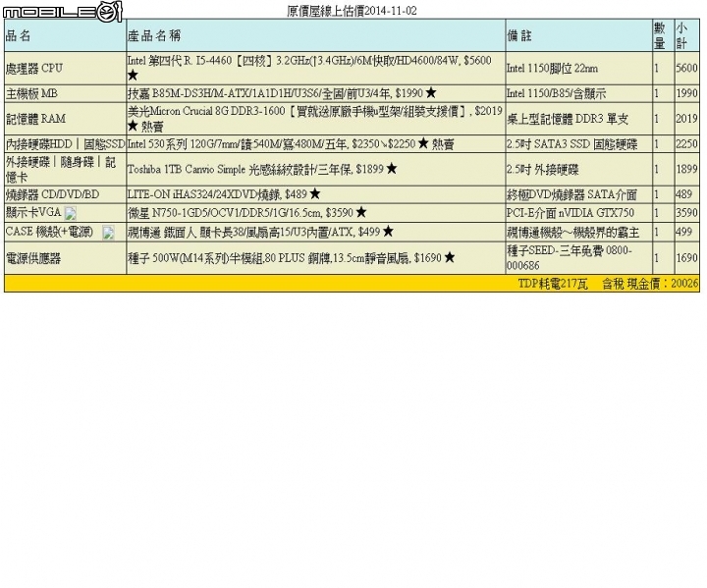Click the note Intel 1150腳位 22nm

coord(552,68)
